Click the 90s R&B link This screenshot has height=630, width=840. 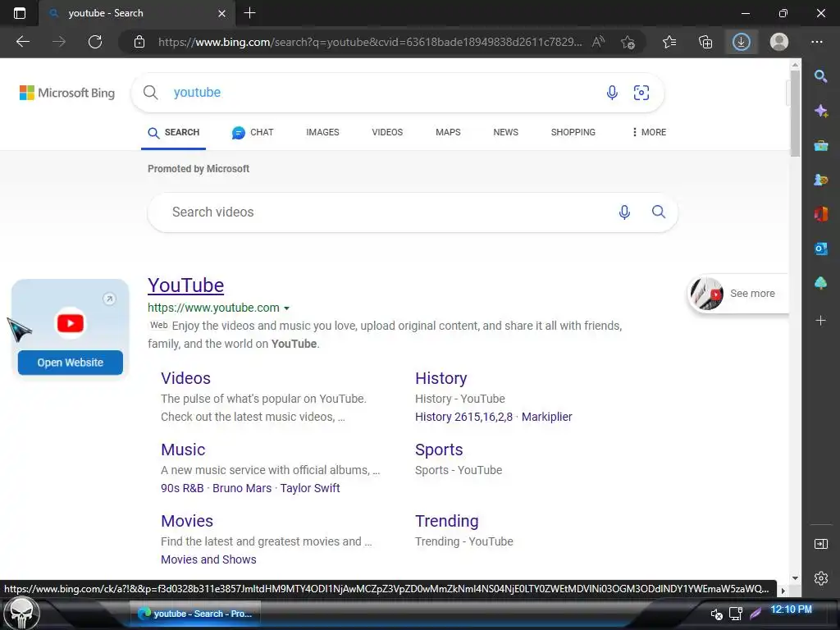pos(182,488)
